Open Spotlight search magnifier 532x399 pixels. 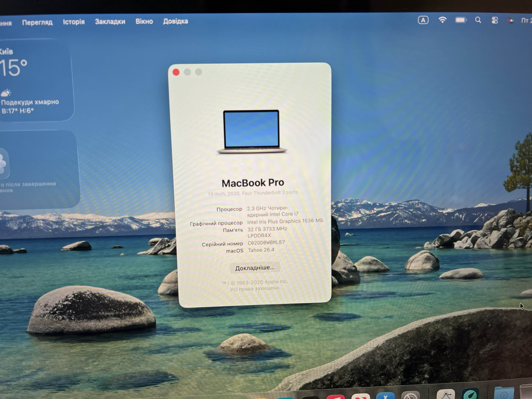coord(478,20)
